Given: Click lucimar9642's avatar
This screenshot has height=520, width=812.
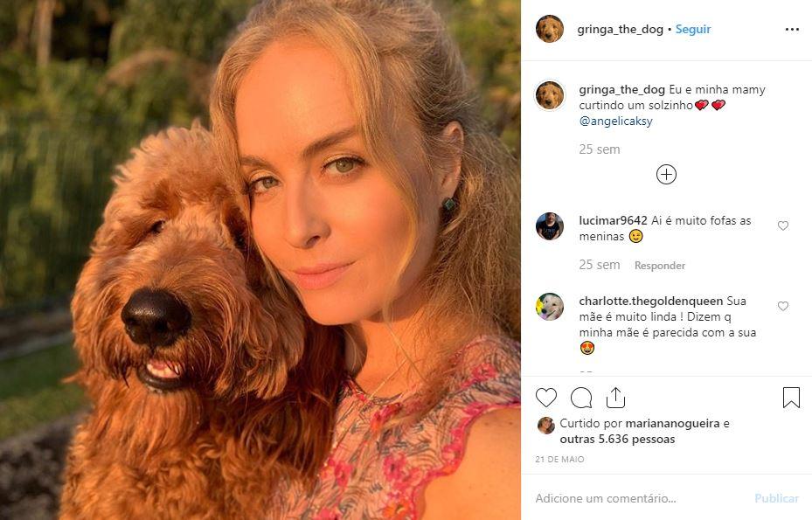Looking at the screenshot, I should [x=550, y=226].
